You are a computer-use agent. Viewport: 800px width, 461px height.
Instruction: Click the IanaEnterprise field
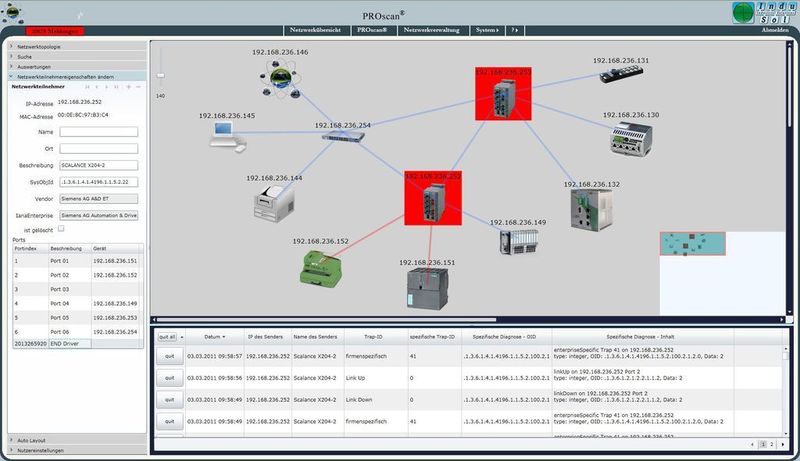pyautogui.click(x=98, y=216)
